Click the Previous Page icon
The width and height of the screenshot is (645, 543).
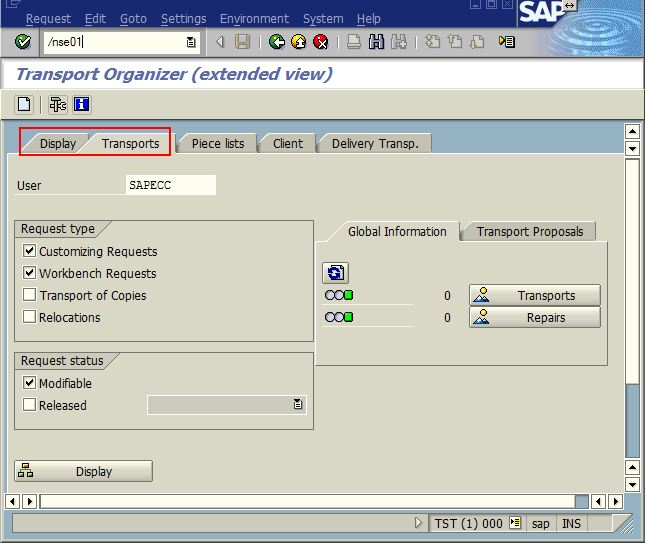pyautogui.click(x=455, y=42)
